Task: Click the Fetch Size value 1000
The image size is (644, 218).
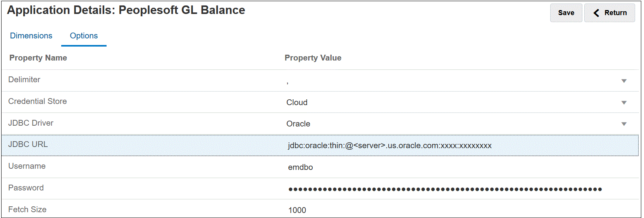Action: tap(297, 210)
